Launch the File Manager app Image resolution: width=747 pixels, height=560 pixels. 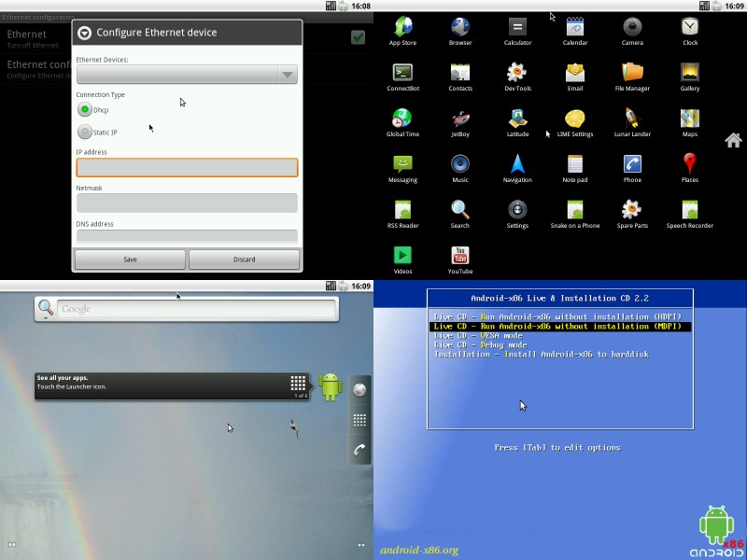point(632,77)
